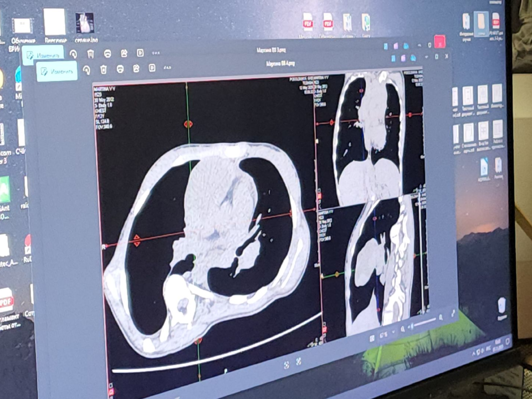The height and width of the screenshot is (399, 532).
Task: Click the blue icon in front window title bar
Action: coord(393,58)
